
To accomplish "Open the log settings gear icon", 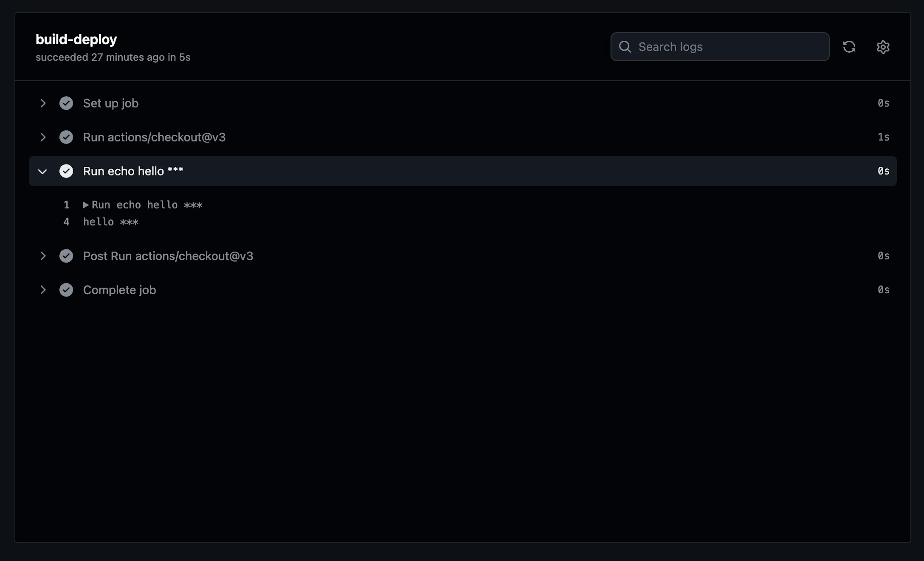I will (x=883, y=47).
